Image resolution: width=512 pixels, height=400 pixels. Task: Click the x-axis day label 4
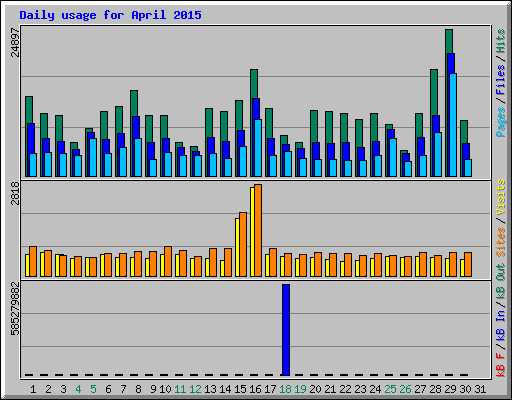[78, 389]
